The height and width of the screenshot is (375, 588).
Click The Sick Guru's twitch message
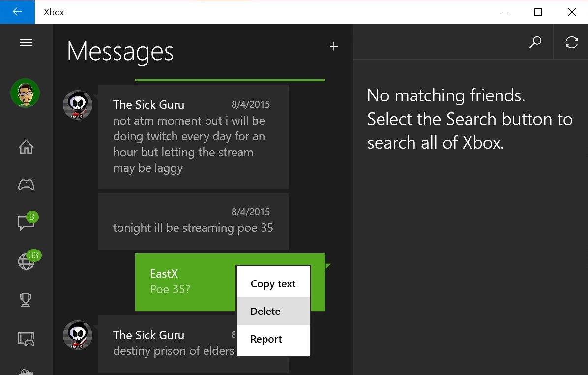[x=193, y=137]
